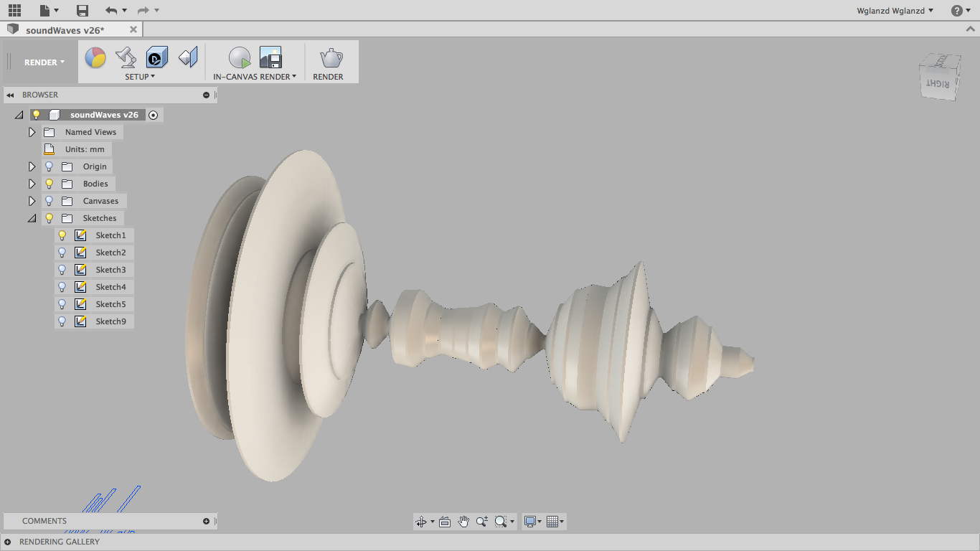Select the Texture Map Controls tool
Screen dimensions: 980x551
tap(188, 57)
